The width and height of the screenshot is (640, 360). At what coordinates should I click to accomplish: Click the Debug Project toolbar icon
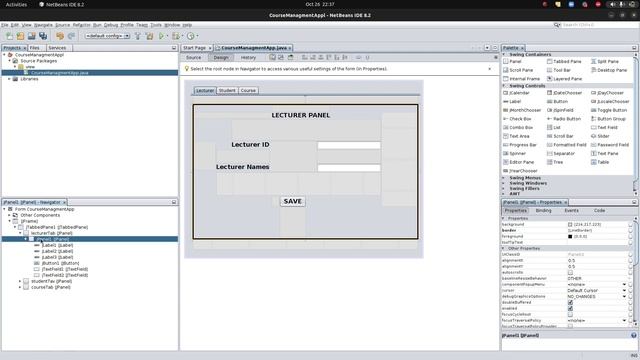(x=176, y=36)
